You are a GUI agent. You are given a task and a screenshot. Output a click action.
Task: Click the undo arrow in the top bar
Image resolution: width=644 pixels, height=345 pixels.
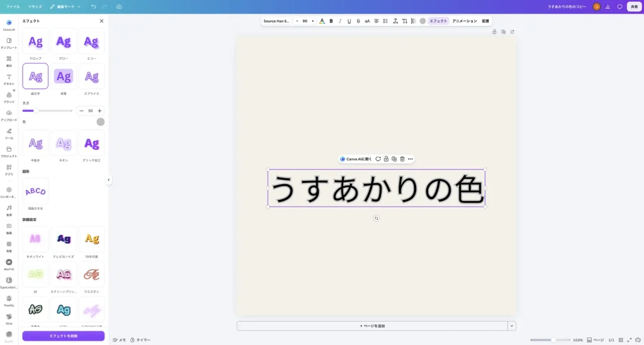pos(94,6)
